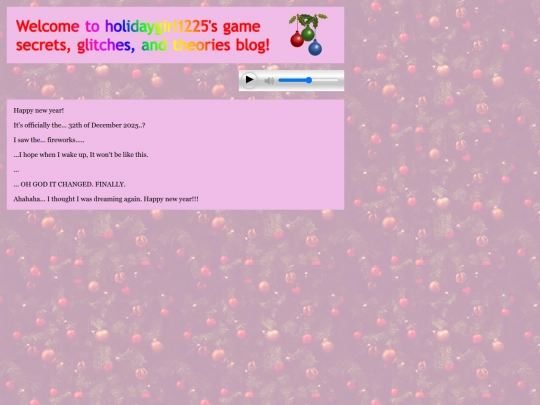The width and height of the screenshot is (540, 405).
Task: Click the 'secrets, glitches, and theories blog!' line
Action: click(143, 45)
